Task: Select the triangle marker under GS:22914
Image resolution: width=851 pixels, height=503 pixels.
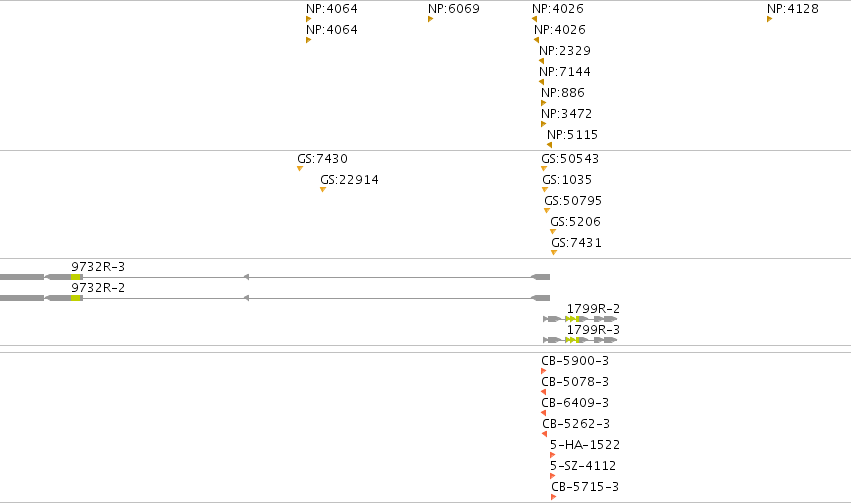Action: (x=323, y=189)
